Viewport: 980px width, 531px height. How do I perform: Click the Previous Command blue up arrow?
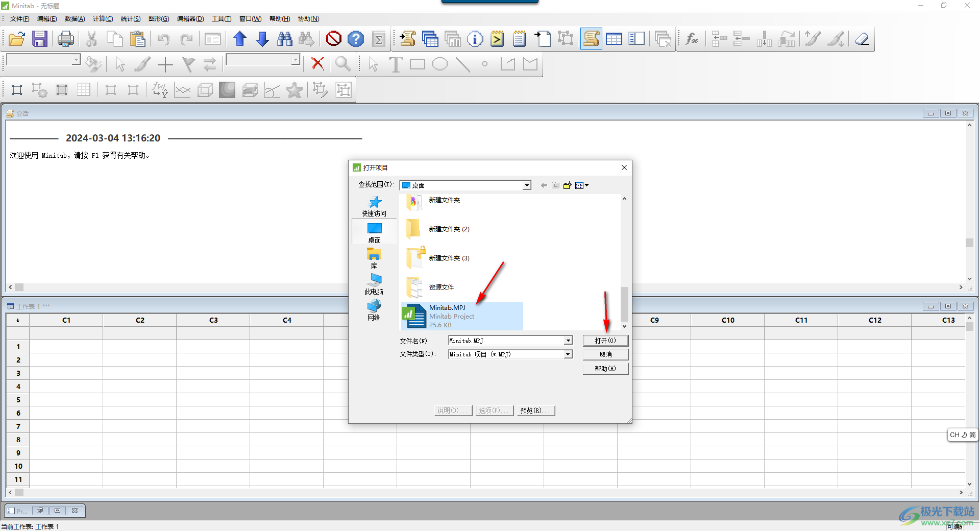coord(240,39)
